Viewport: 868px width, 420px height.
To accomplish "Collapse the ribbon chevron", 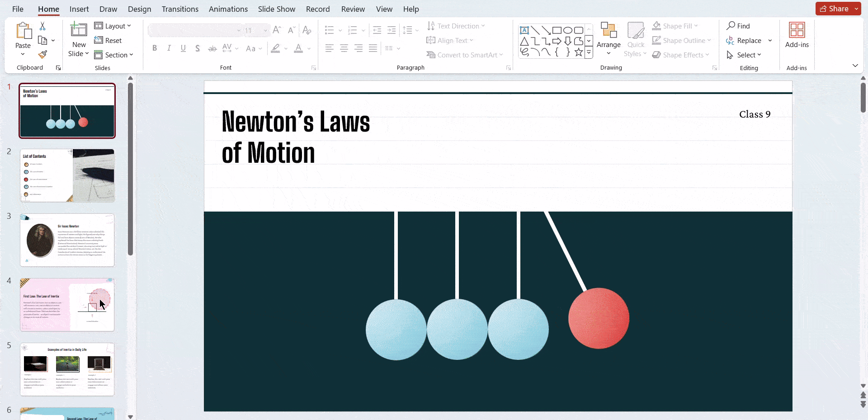I will pos(855,66).
